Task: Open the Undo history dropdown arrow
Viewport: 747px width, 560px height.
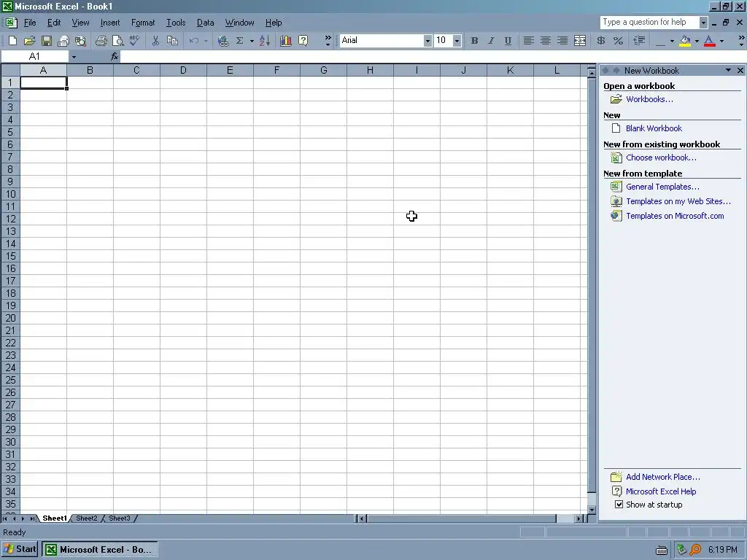Action: click(206, 41)
